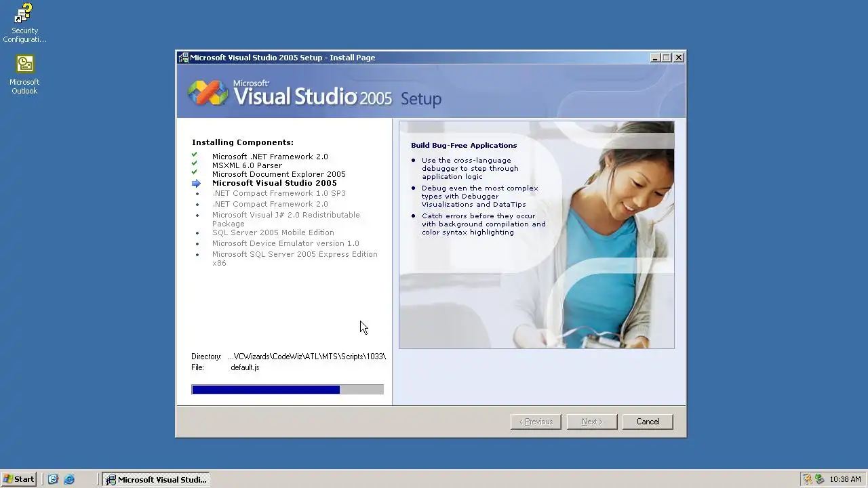Click blue arrow beside Microsoft Visual Studio 2005
Screen dimensions: 868x488
tap(196, 183)
